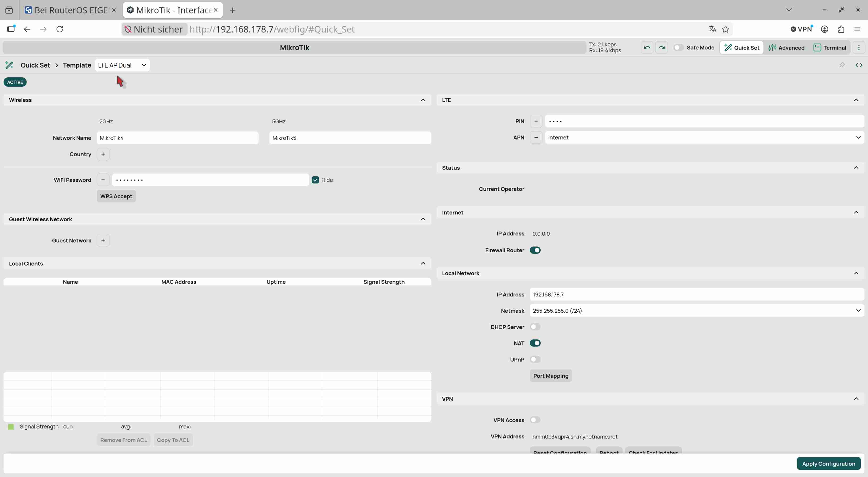Open the APN dropdown showing internet
Screen dimensions: 868x477
704,137
